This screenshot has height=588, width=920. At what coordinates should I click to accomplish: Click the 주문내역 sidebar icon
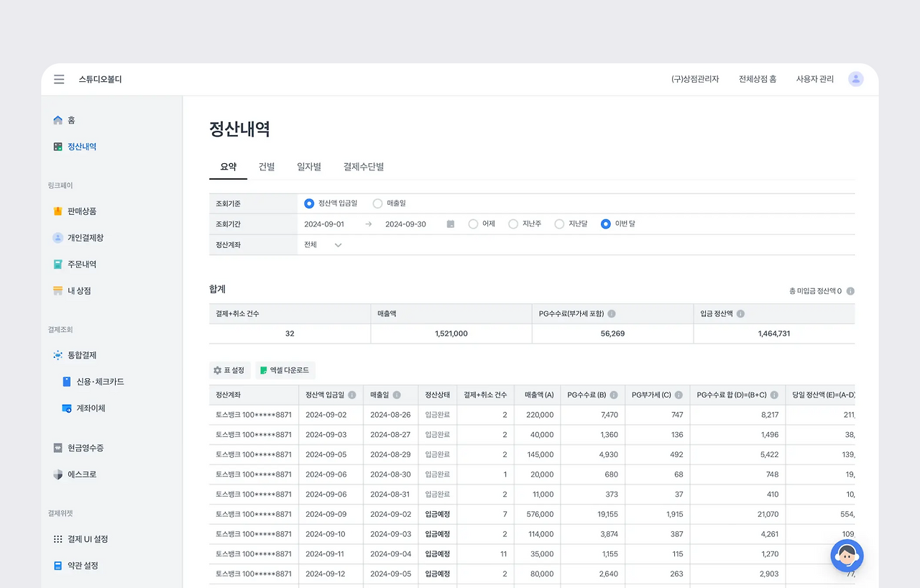tap(58, 265)
